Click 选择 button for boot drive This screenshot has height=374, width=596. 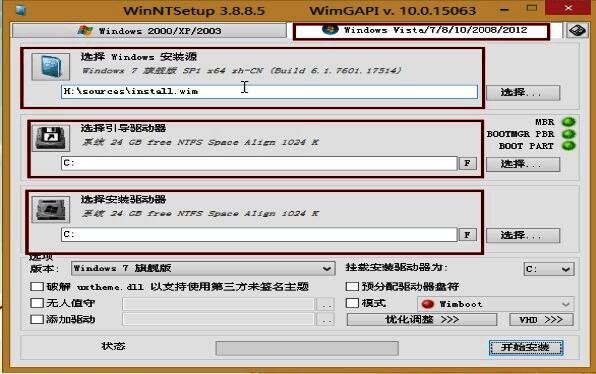(523, 164)
